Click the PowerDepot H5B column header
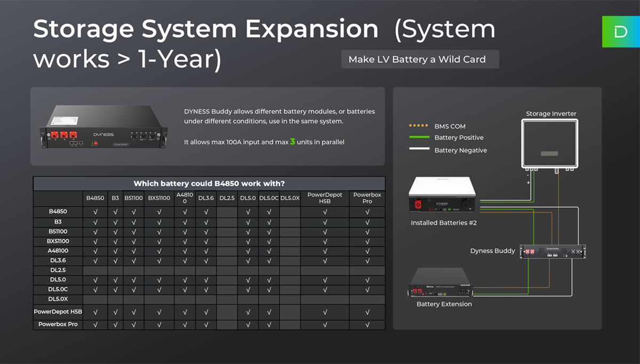This screenshot has height=364, width=640. [325, 198]
